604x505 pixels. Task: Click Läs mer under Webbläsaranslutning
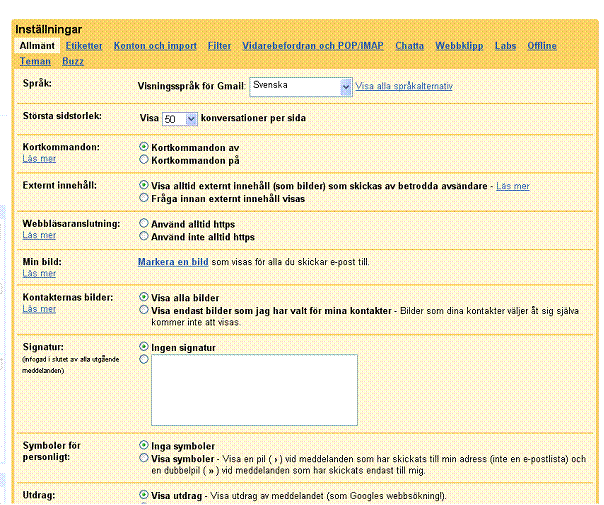(39, 235)
